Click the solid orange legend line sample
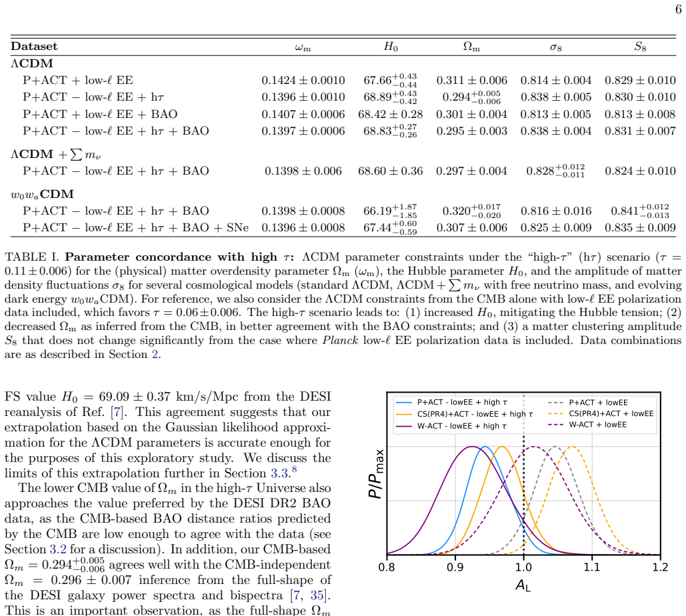 (404, 414)
